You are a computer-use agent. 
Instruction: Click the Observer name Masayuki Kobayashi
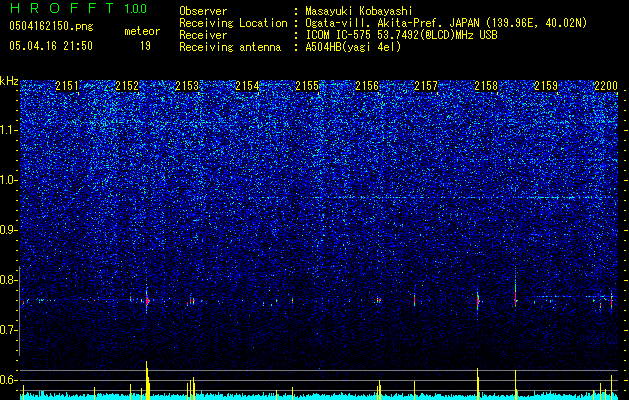pos(359,11)
